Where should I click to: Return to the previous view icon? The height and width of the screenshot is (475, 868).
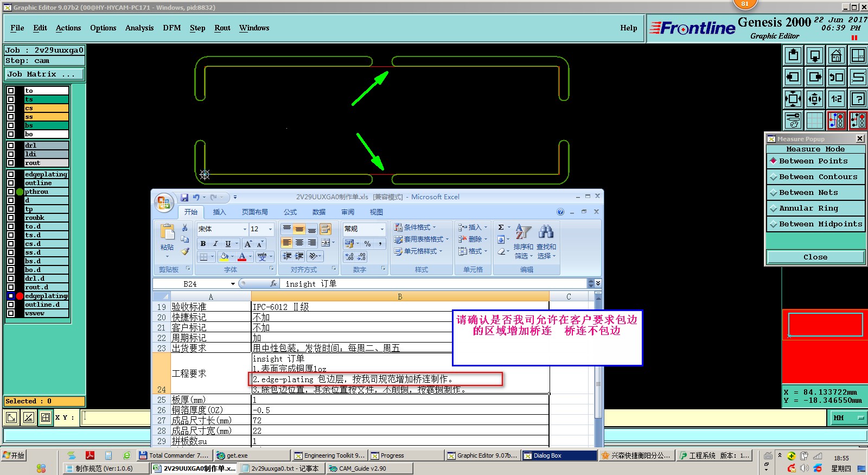click(x=836, y=77)
